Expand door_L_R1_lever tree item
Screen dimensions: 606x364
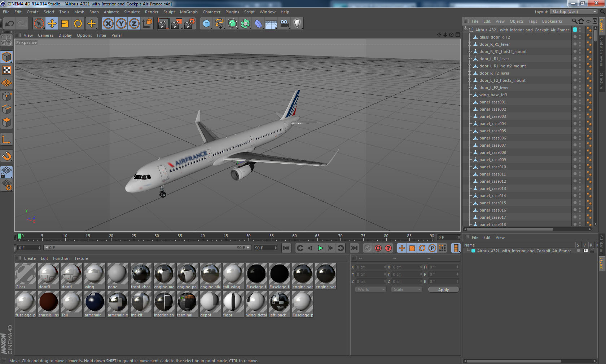[x=470, y=59]
